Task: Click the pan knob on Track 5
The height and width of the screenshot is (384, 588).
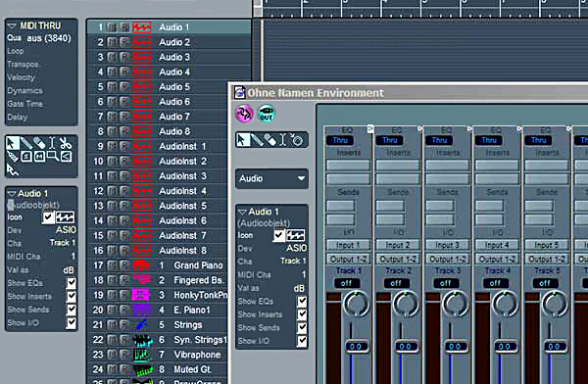Action: point(555,304)
